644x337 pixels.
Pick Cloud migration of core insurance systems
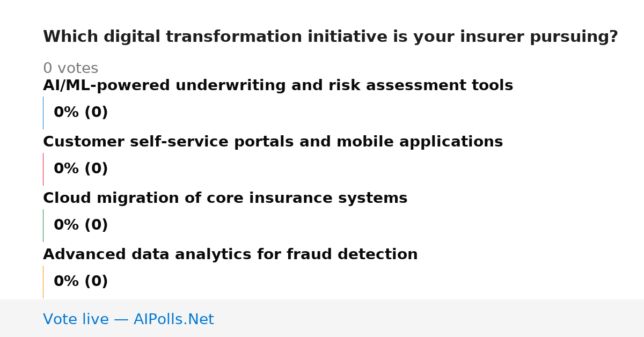click(x=225, y=199)
